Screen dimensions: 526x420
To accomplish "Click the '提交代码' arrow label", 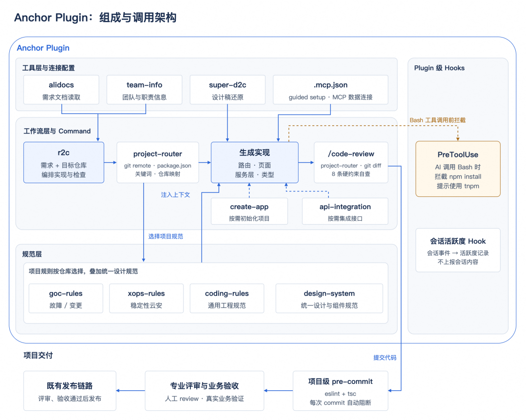I will click(x=385, y=358).
